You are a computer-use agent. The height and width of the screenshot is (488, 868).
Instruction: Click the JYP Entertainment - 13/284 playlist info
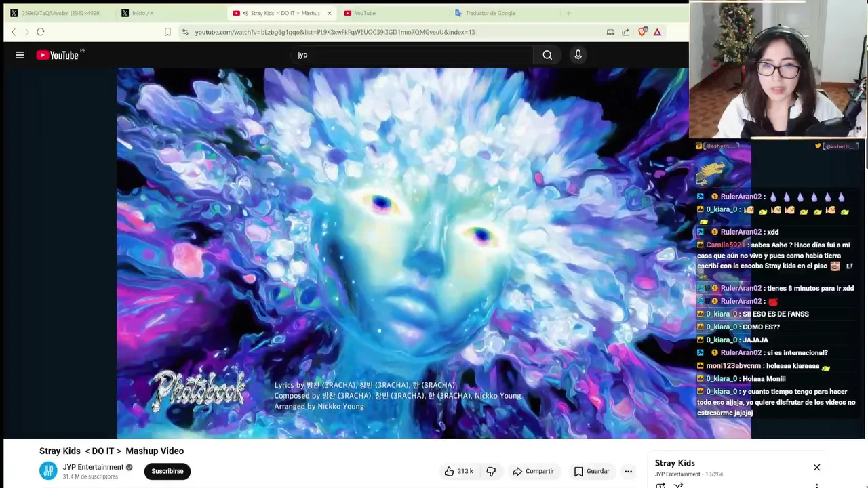689,474
